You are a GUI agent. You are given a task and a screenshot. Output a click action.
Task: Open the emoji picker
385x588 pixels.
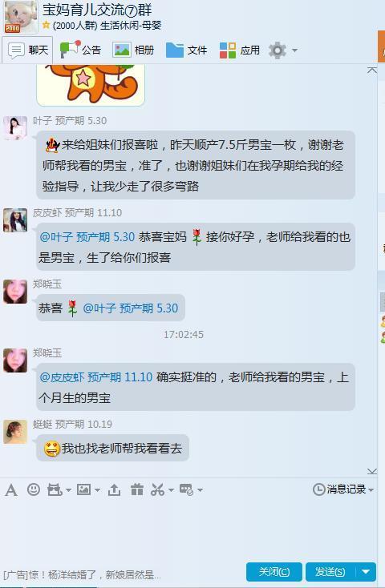(x=34, y=489)
